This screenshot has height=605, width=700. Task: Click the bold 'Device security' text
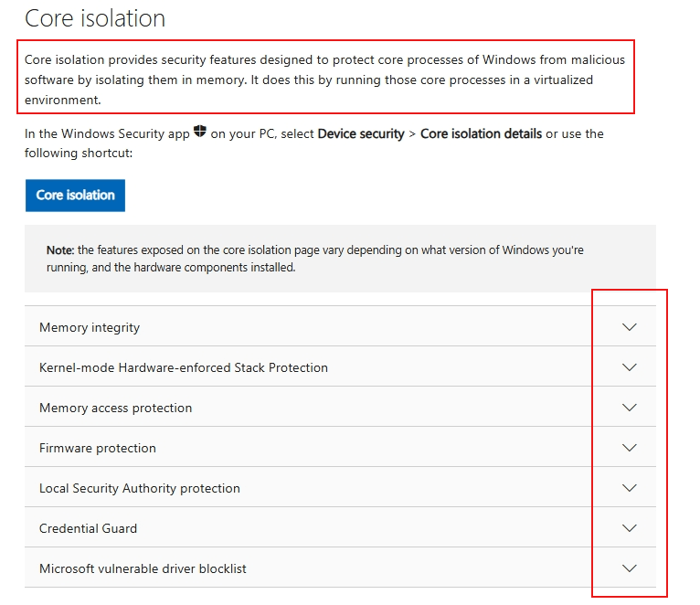point(361,134)
